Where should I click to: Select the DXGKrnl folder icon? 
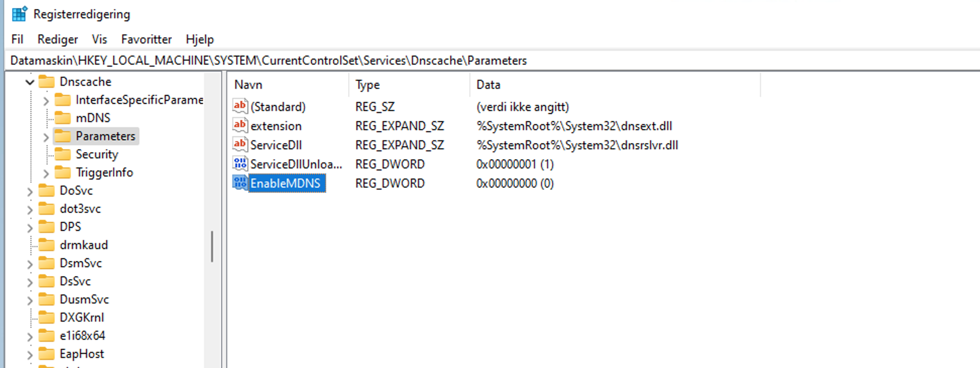point(46,317)
